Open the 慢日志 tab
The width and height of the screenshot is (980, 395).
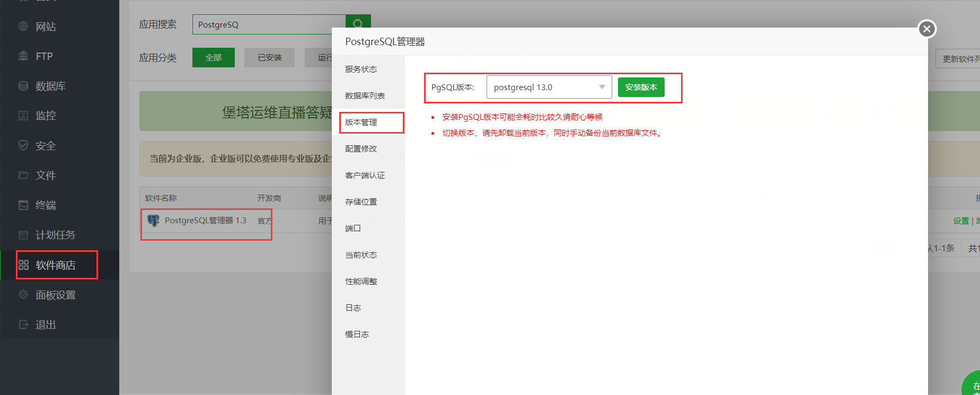[x=368, y=335]
